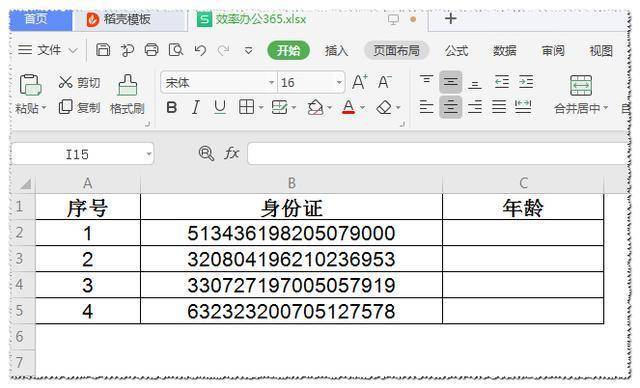The image size is (640, 388).
Task: Switch to the 页面布局 (Page Layout) tab
Action: [x=396, y=51]
